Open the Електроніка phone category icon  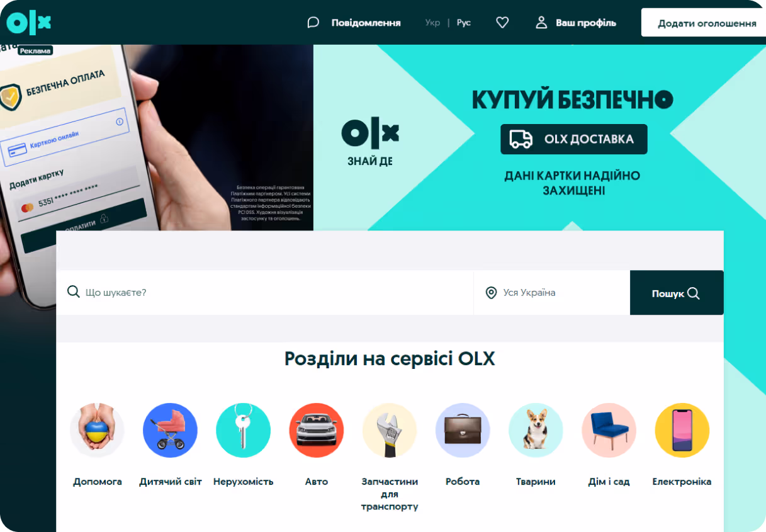pyautogui.click(x=682, y=431)
